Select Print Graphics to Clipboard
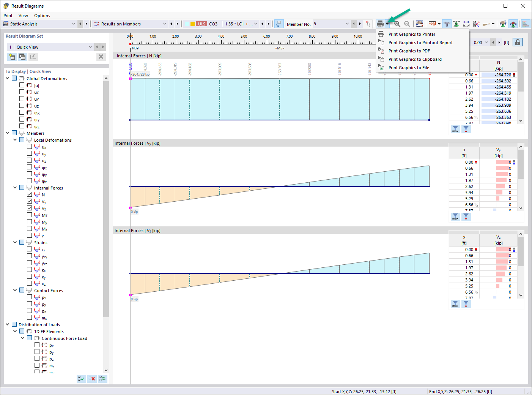Viewport: 532px width, 395px height. (x=415, y=59)
